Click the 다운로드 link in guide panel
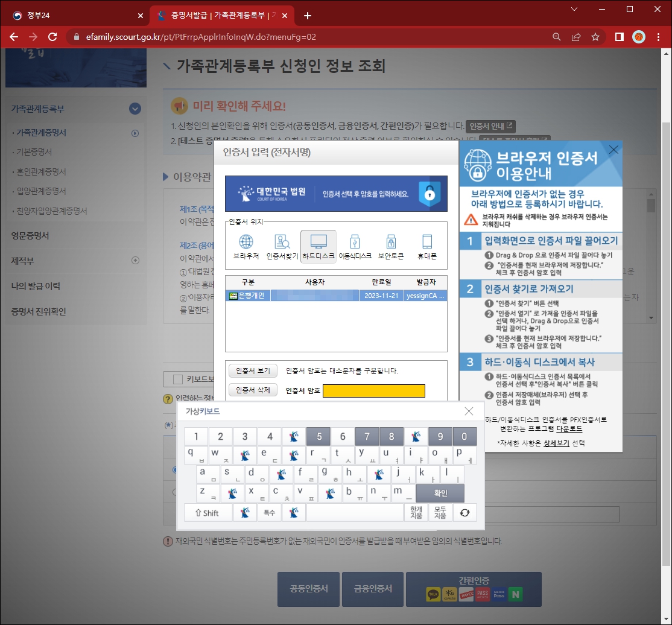The image size is (672, 625). pos(569,428)
